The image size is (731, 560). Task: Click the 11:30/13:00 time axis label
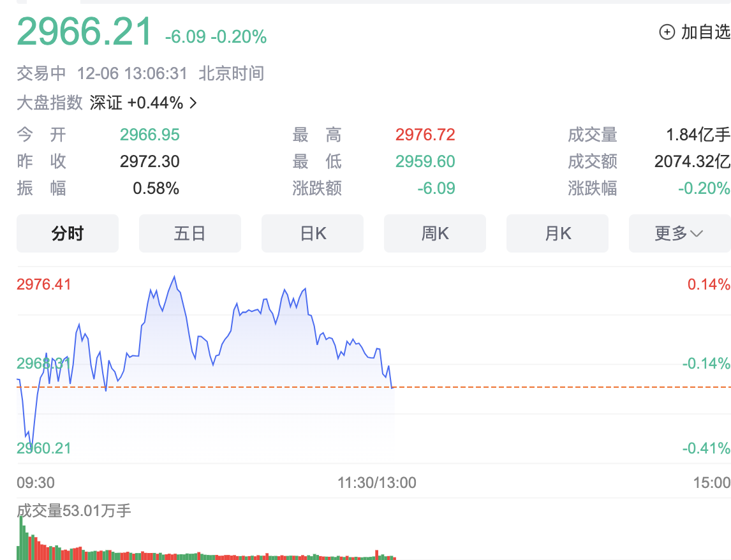377,483
